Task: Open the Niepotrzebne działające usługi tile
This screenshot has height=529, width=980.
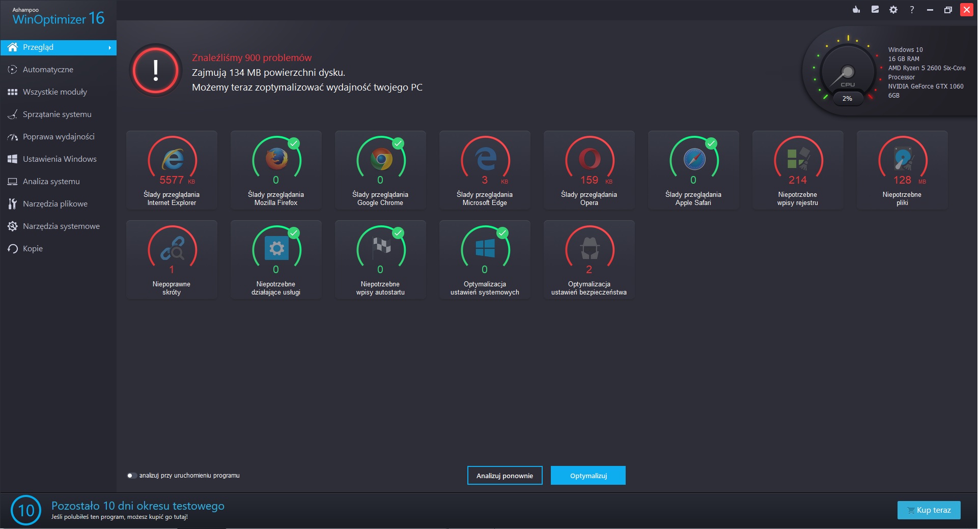Action: [x=276, y=259]
